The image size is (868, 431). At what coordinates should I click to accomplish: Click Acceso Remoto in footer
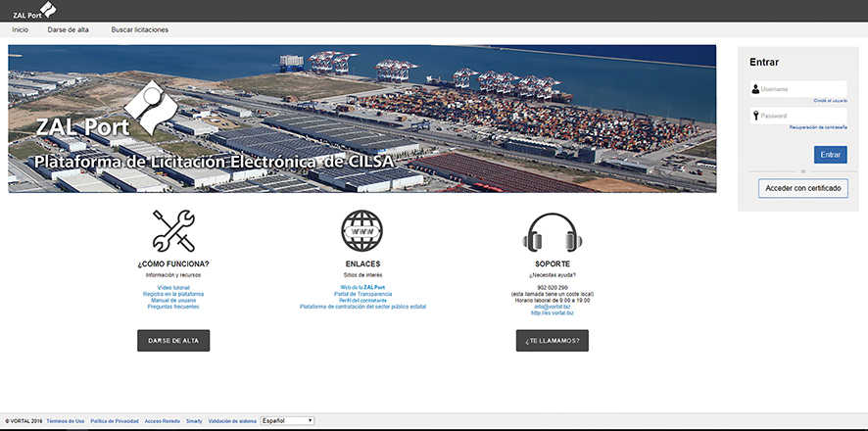click(x=163, y=421)
